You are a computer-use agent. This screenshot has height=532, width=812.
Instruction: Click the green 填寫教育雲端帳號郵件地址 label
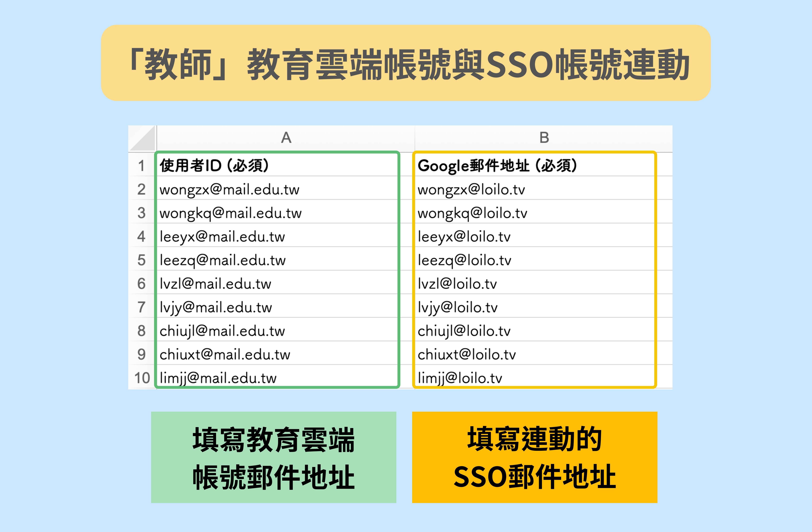tap(274, 457)
